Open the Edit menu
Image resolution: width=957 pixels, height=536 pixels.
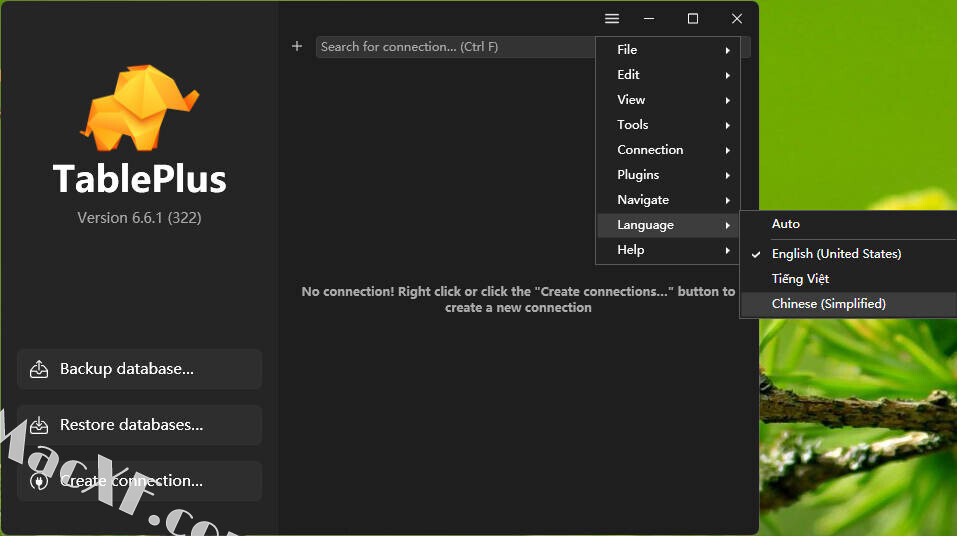668,75
